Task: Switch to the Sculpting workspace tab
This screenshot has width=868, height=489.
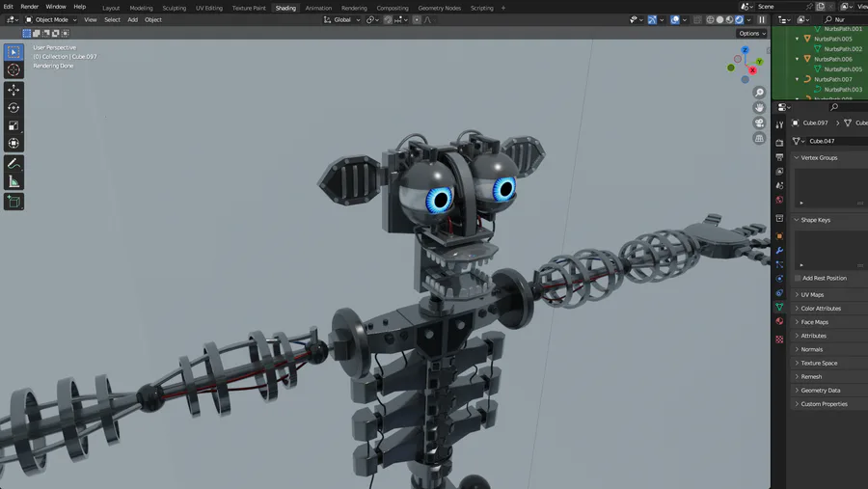Action: pos(175,8)
